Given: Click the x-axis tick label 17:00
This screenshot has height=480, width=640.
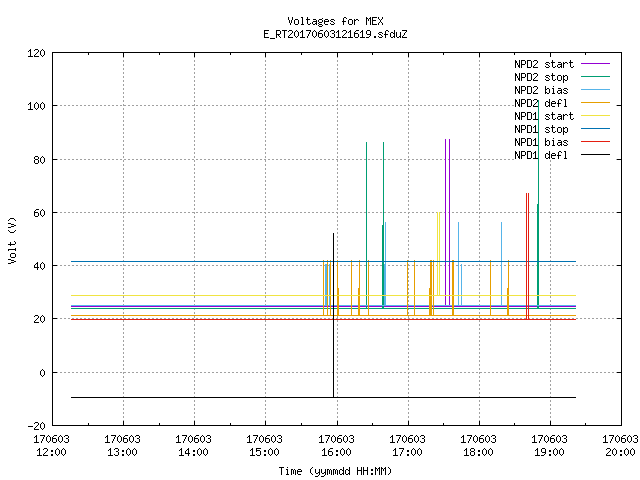Looking at the screenshot, I should coord(407,453).
